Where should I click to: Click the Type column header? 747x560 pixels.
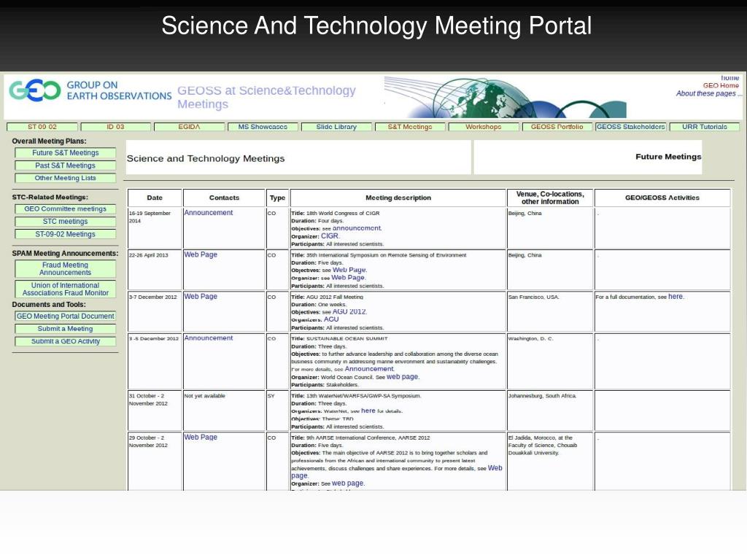click(x=277, y=198)
